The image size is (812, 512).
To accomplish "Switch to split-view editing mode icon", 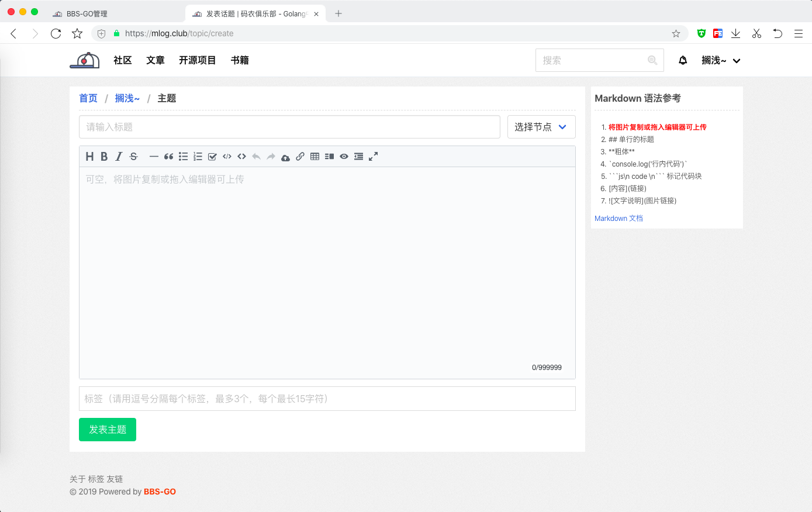I will click(329, 156).
